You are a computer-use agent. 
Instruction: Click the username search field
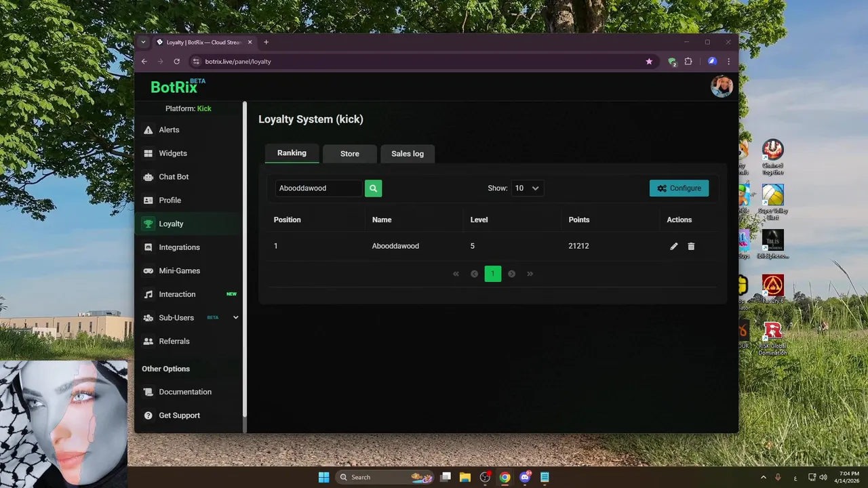click(x=317, y=188)
